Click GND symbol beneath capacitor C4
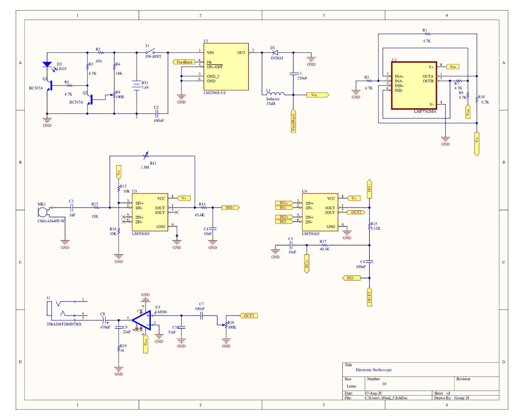This screenshot has height=420, width=525. point(213,243)
